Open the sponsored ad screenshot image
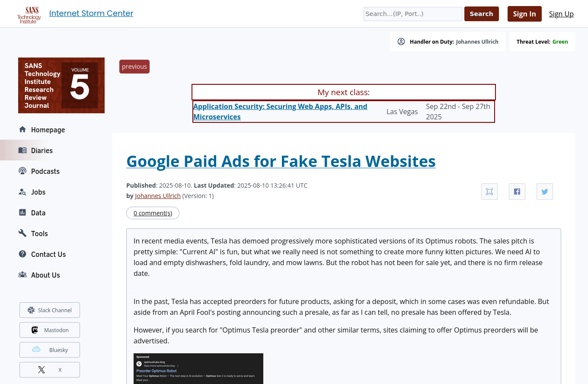This screenshot has width=588, height=384. pos(198,368)
